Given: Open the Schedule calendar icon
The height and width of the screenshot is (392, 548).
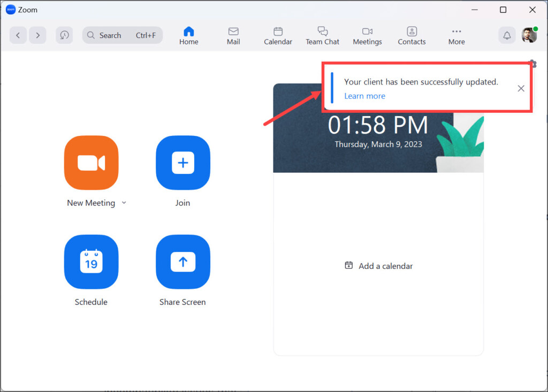Looking at the screenshot, I should [x=91, y=262].
